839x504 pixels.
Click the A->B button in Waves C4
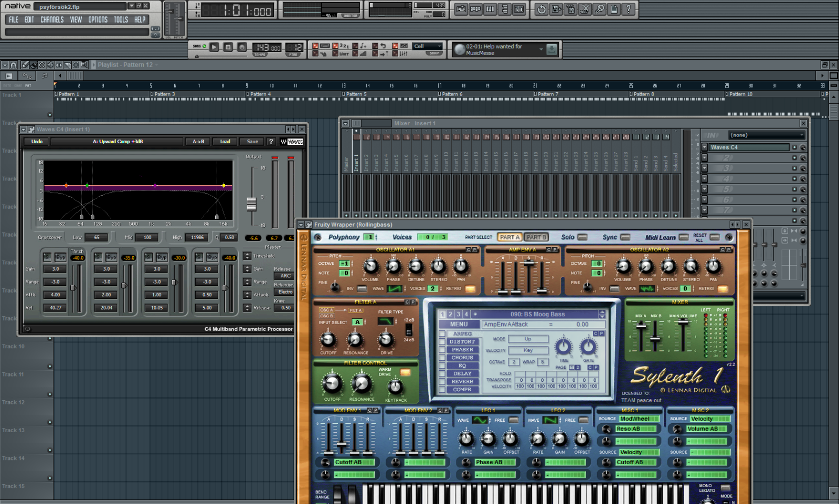(198, 142)
